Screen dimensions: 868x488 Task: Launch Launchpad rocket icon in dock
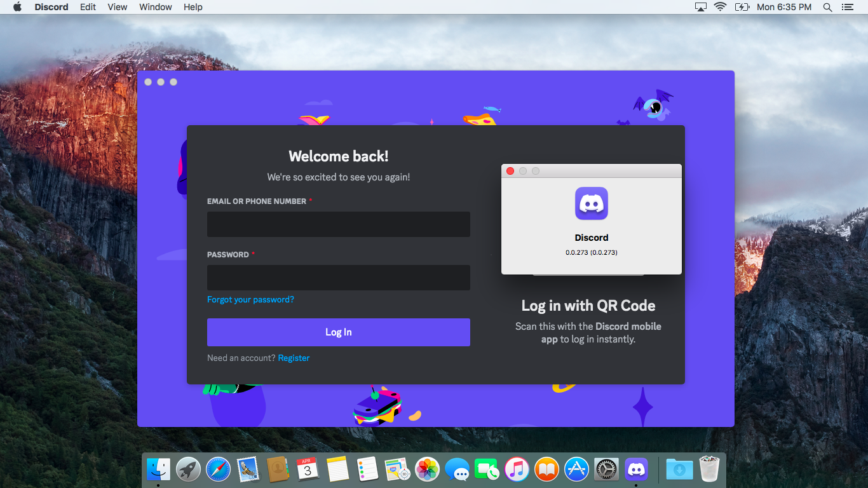tap(188, 470)
